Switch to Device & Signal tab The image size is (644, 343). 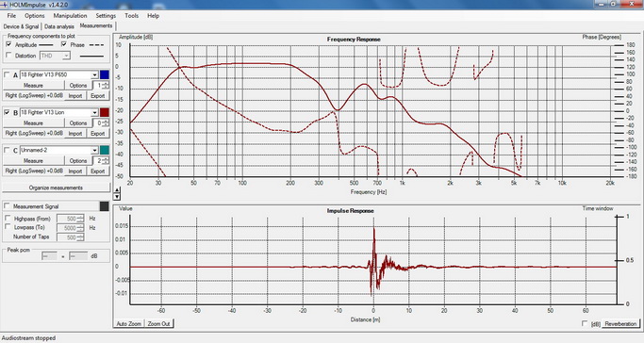21,26
